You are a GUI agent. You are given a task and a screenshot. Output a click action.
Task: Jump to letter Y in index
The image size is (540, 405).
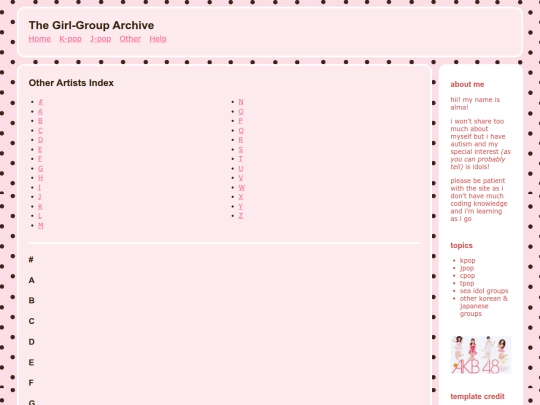[240, 207]
